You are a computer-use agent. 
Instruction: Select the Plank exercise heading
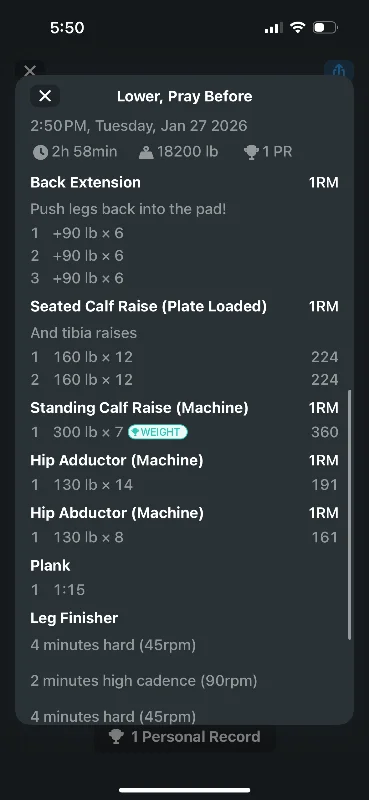[50, 565]
